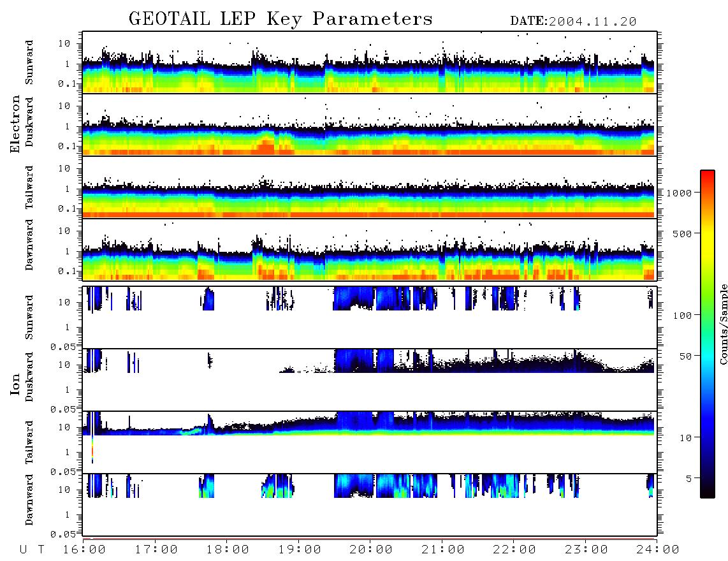
Task: Click the 22:00 time tick label
Action: point(514,550)
